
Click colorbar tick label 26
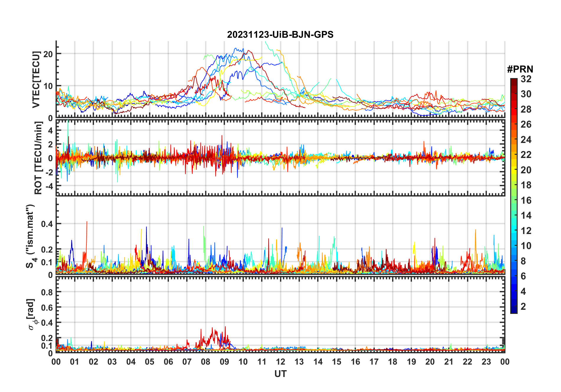[526, 124]
